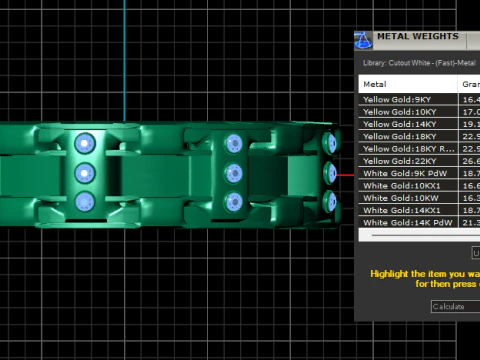Image resolution: width=480 pixels, height=360 pixels.
Task: Click the Calculate button
Action: [x=455, y=306]
